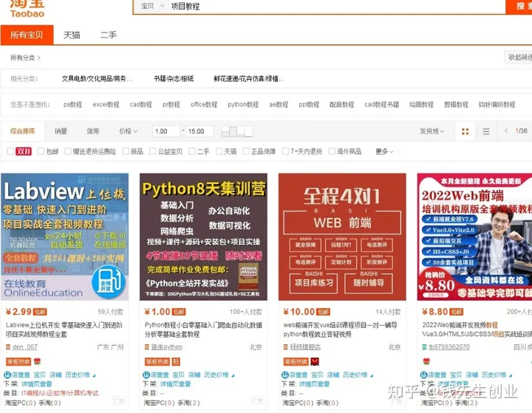Check the 新品 filter

click(126, 151)
